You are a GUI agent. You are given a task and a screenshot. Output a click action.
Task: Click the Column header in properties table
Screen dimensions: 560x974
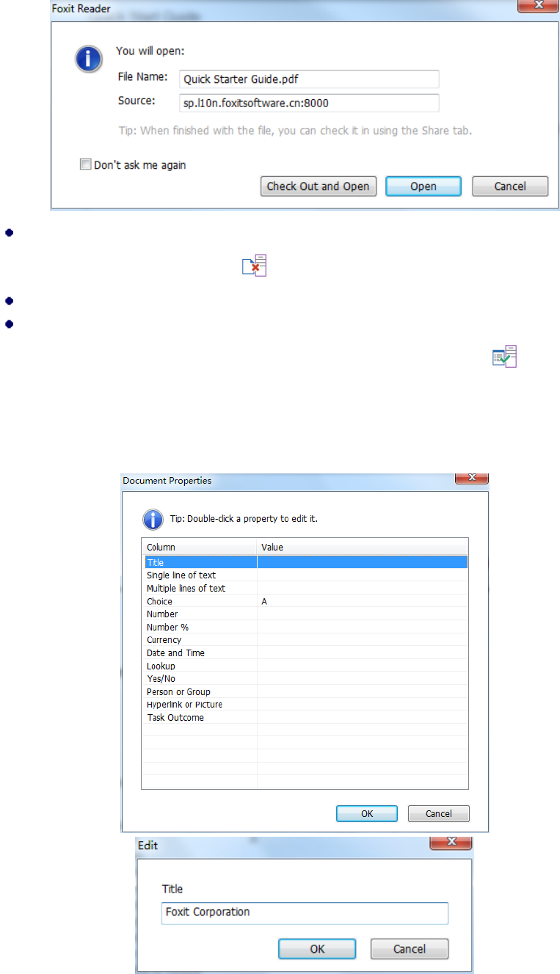tap(199, 547)
